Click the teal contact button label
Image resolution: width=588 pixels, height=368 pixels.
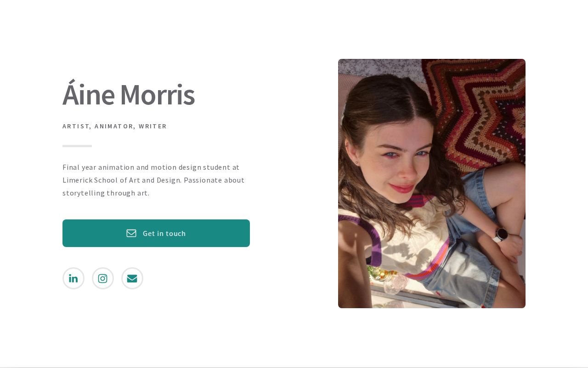click(164, 233)
